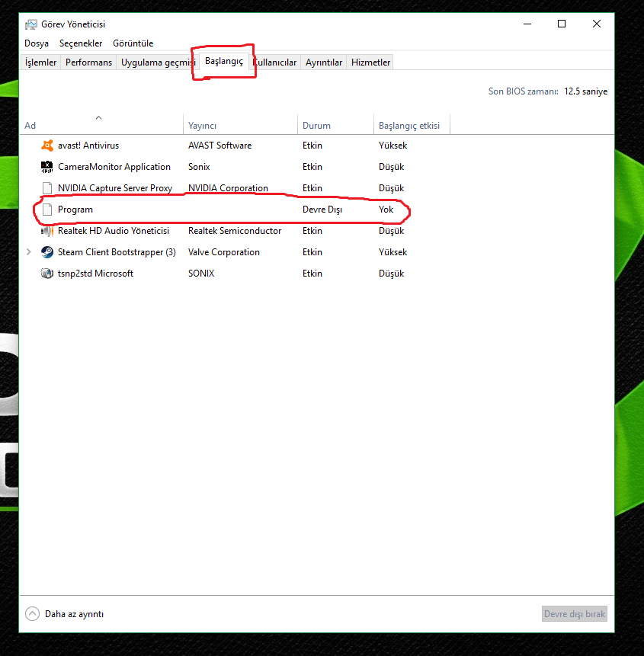The width and height of the screenshot is (644, 656).
Task: Open the Görüntüle menu
Action: 133,43
